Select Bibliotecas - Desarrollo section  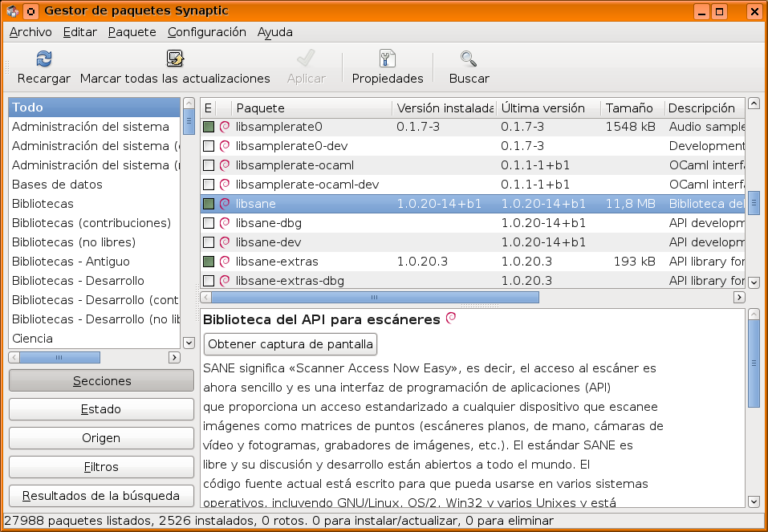coord(95,281)
